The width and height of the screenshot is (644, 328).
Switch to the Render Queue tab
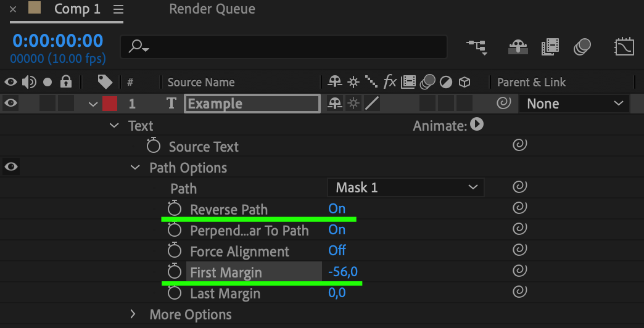coord(212,9)
